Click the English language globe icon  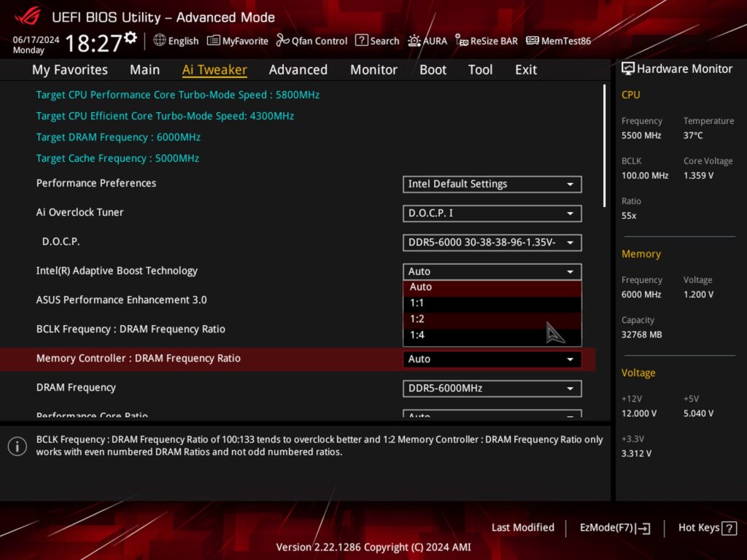(160, 41)
